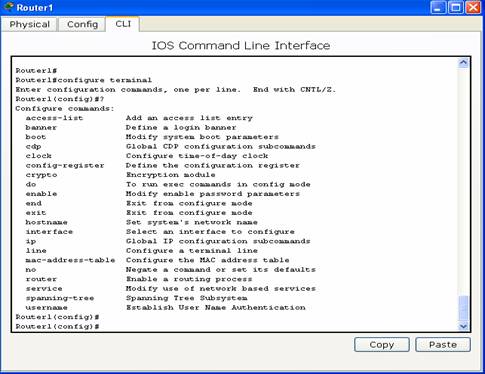Click the 'boot' command text
The width and height of the screenshot is (485, 374).
(36, 137)
